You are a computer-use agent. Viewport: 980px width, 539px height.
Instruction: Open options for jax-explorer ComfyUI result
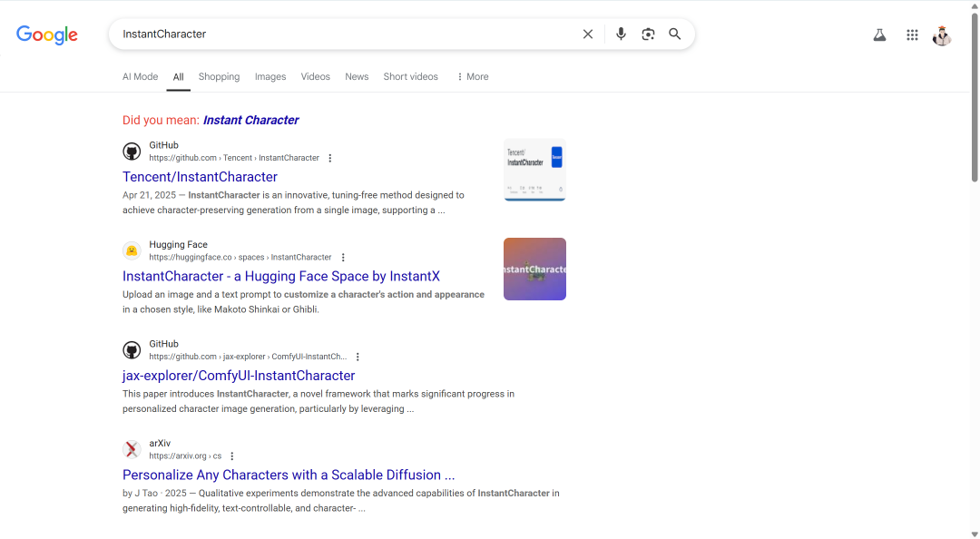(x=358, y=357)
